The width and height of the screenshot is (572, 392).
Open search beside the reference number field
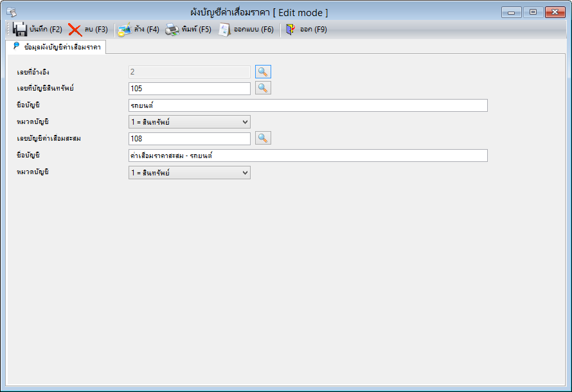pyautogui.click(x=263, y=72)
